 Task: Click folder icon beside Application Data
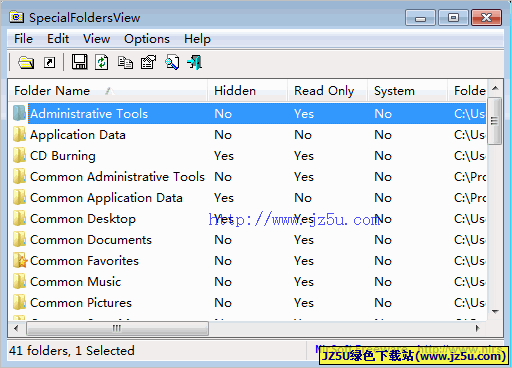coord(19,135)
